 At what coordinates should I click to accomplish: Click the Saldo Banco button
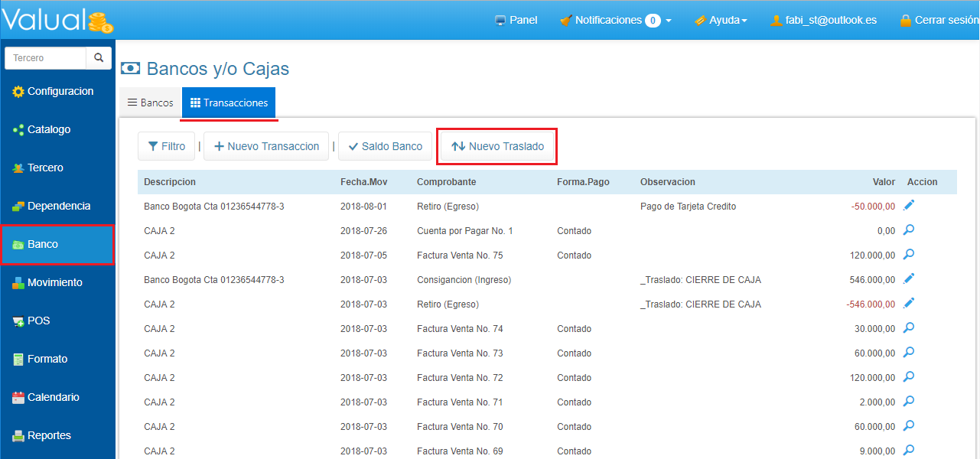click(x=385, y=146)
